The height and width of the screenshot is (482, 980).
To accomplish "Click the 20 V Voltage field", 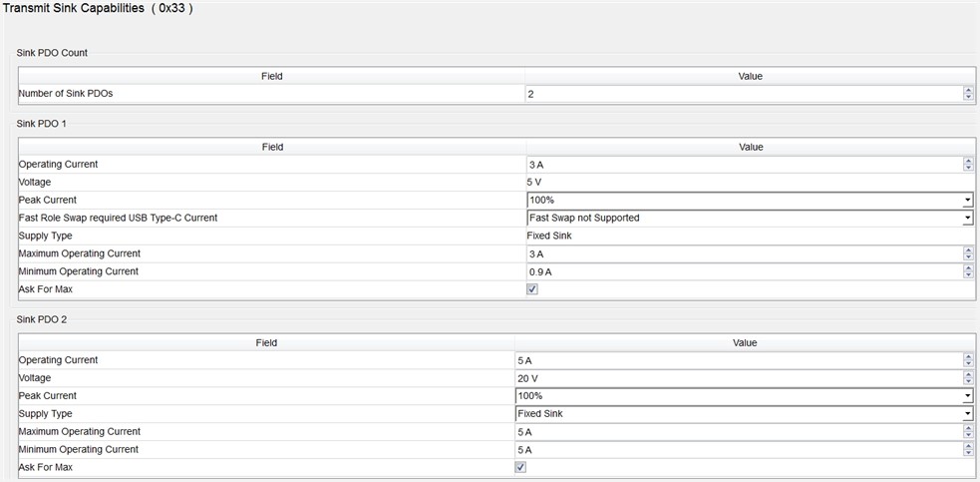I will tap(736, 378).
